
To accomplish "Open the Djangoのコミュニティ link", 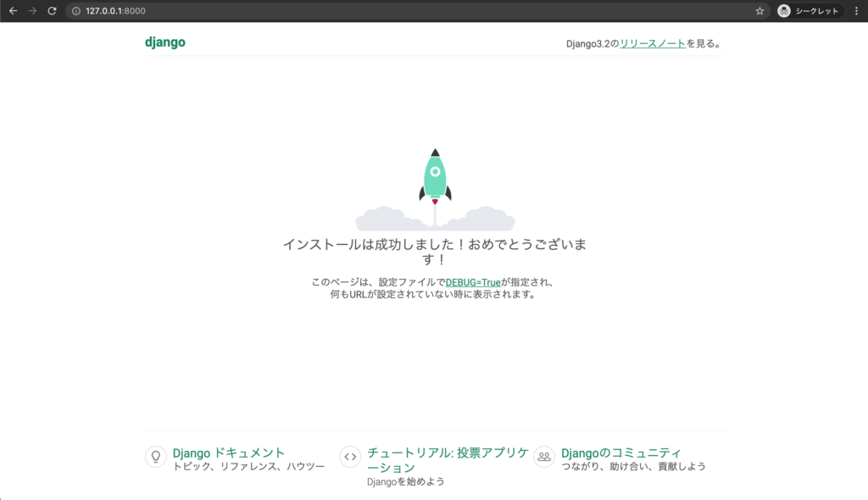I will click(x=621, y=453).
